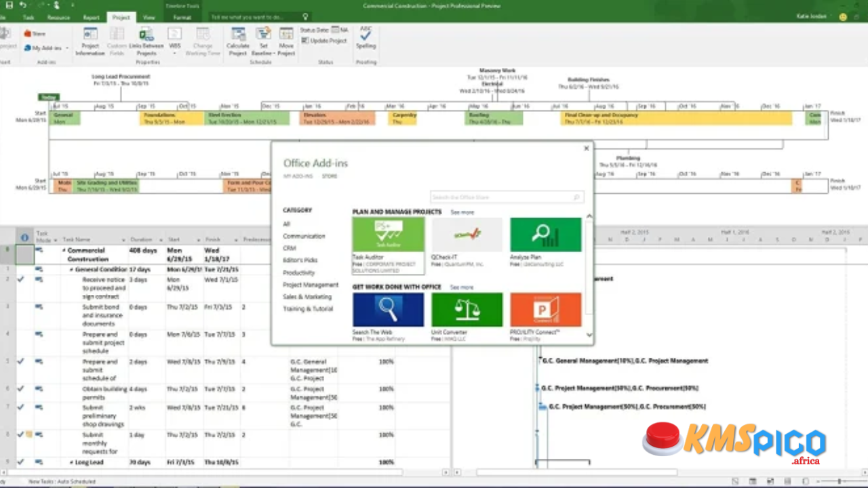The height and width of the screenshot is (488, 868).
Task: Switch to the Task ribbon tab
Action: click(28, 18)
